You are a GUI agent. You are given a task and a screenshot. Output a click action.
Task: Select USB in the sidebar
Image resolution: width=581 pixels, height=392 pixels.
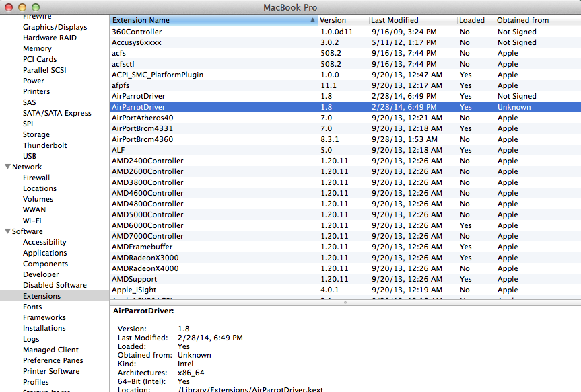[x=29, y=156]
